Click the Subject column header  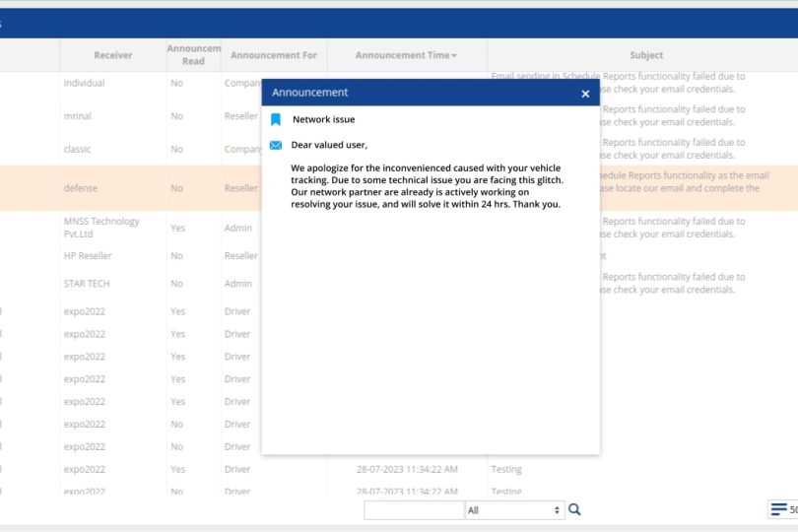646,55
